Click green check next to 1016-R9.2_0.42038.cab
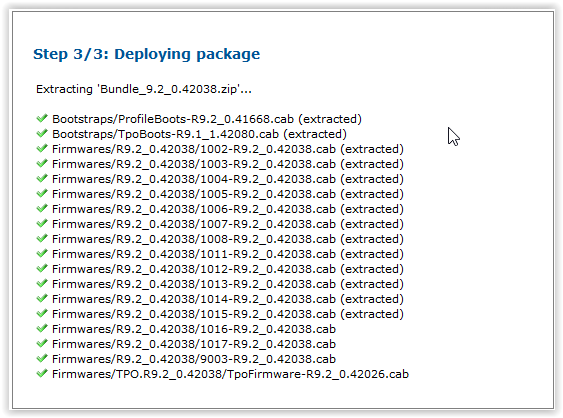The image size is (563, 418). coord(42,328)
